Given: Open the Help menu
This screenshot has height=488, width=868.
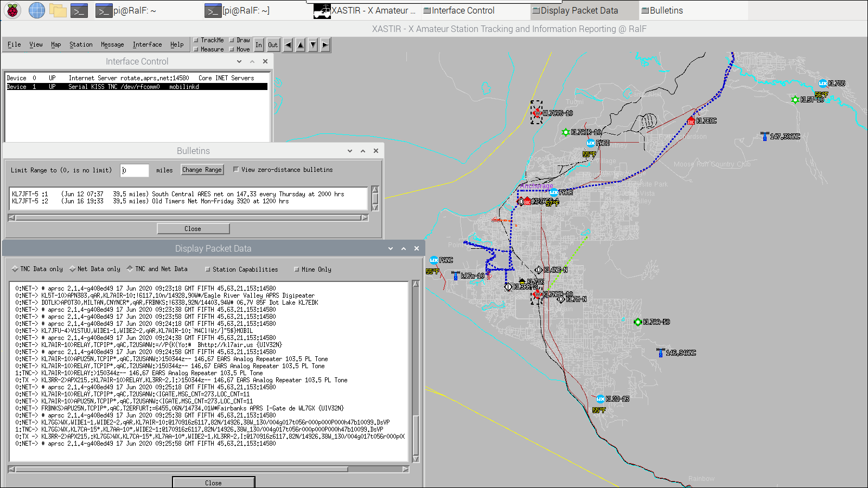Looking at the screenshot, I should [x=177, y=44].
